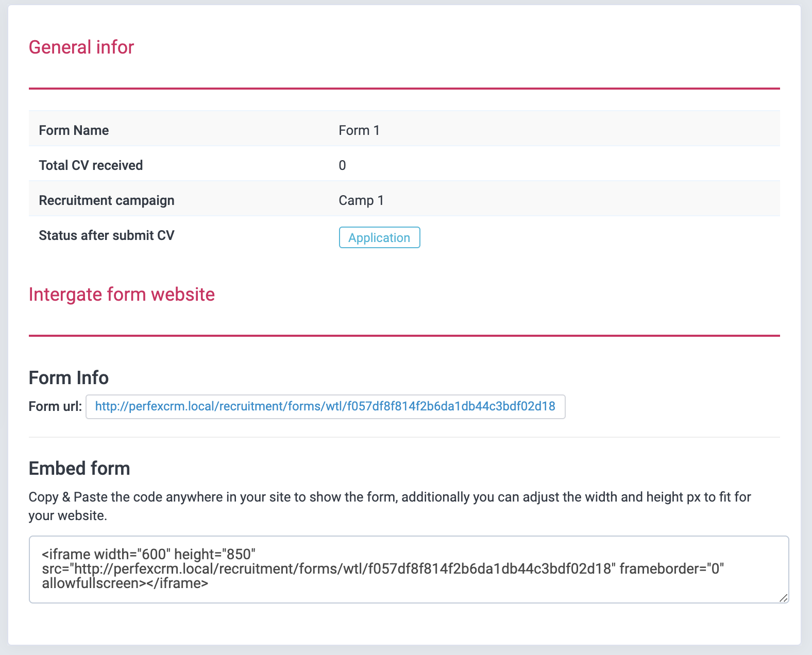Click the red divider under Intergate form website
The width and height of the screenshot is (812, 655).
(404, 336)
